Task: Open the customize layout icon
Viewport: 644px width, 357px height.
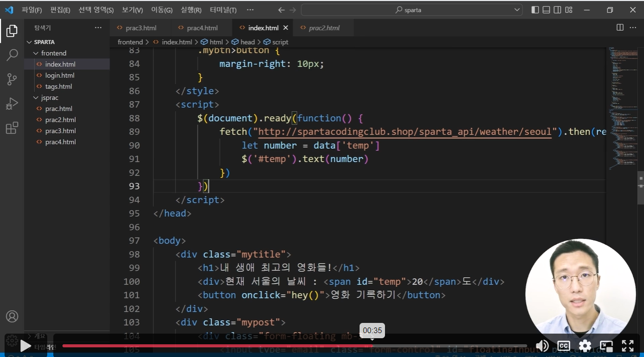Action: coord(569,10)
